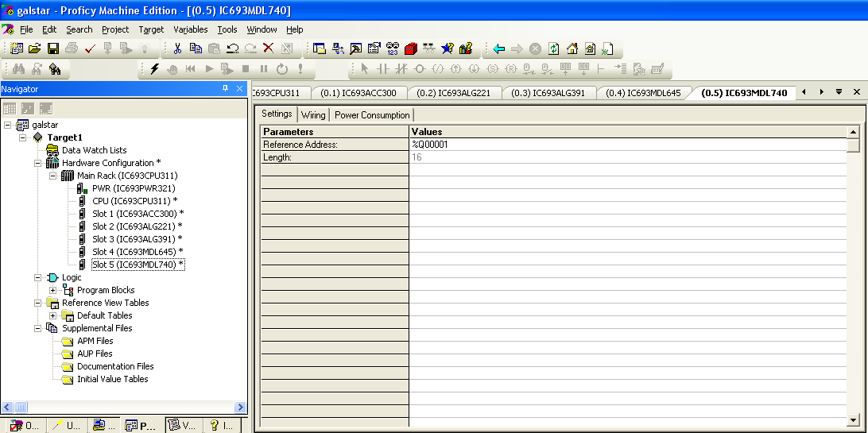Open the Project menu
The height and width of the screenshot is (433, 868).
coord(115,29)
